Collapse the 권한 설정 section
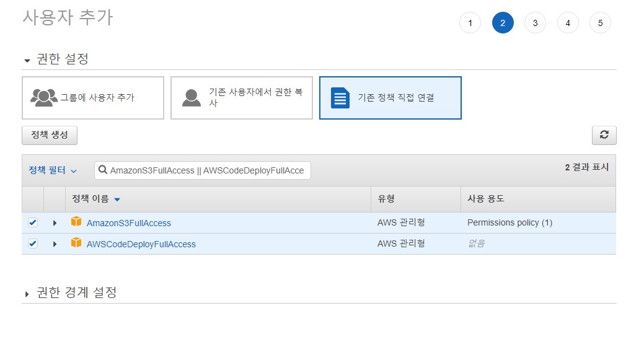Screen dimensions: 644x360 pos(27,61)
